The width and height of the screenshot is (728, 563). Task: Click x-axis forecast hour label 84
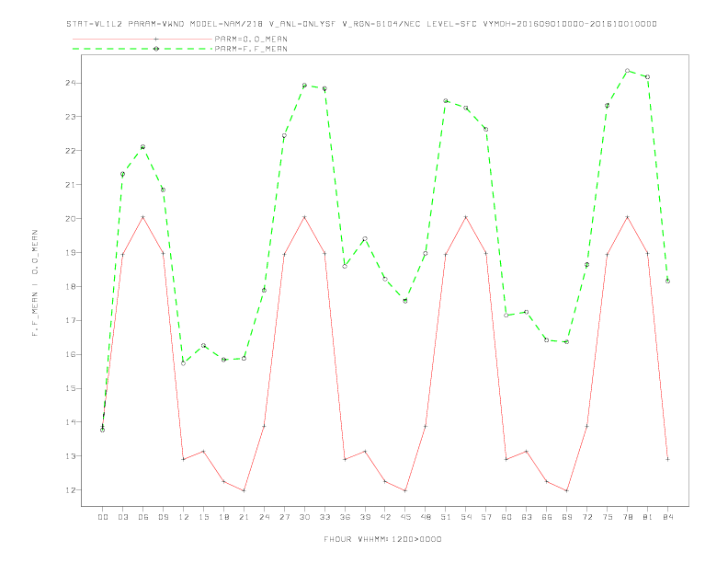(x=667, y=517)
